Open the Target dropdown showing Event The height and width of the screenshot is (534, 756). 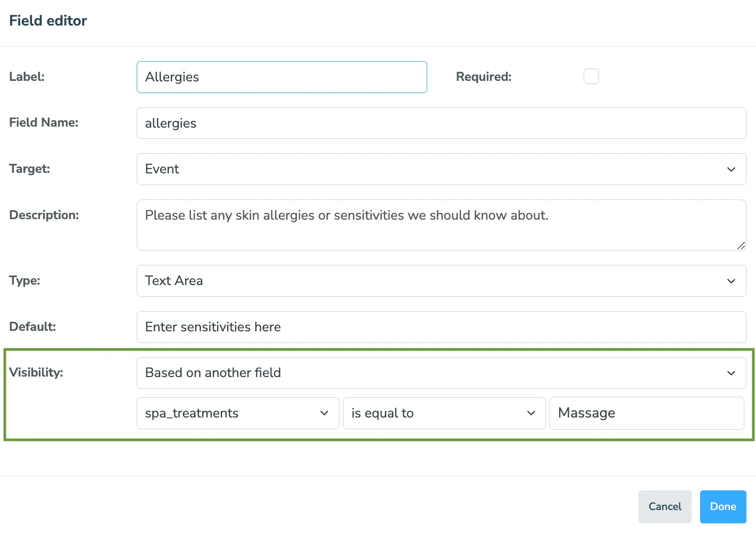click(x=441, y=169)
